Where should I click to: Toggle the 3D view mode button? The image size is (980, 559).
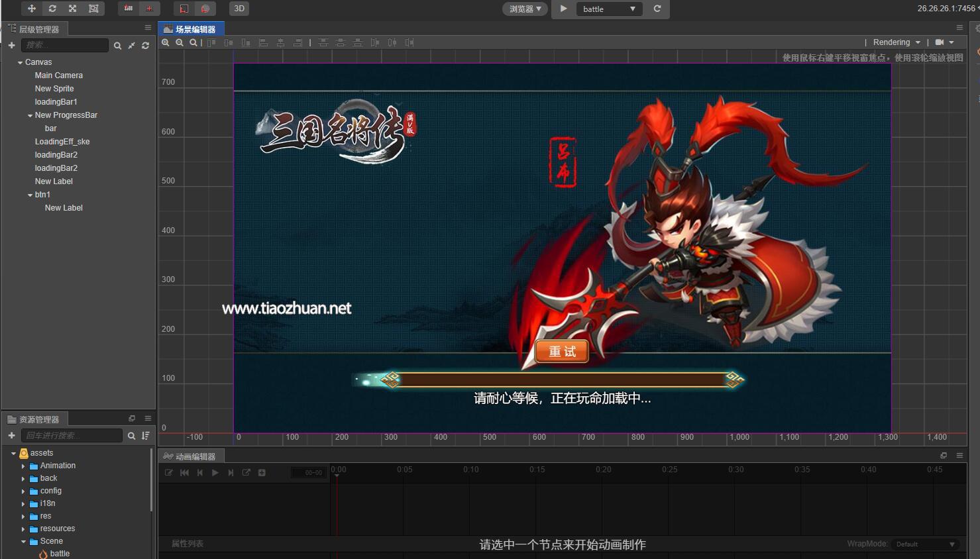point(239,9)
